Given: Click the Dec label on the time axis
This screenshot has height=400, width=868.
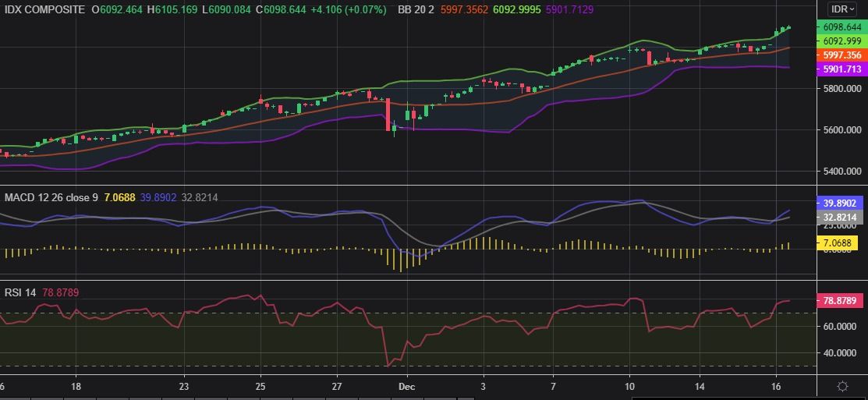Looking at the screenshot, I should tap(407, 386).
